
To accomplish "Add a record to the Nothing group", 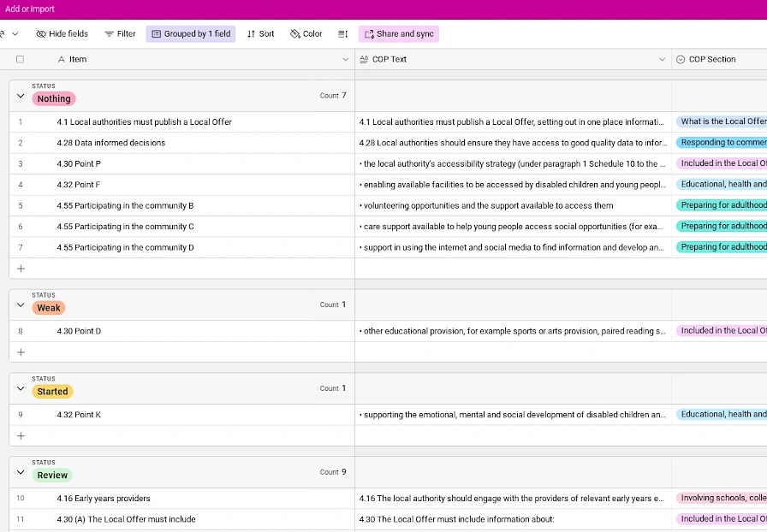I will point(21,269).
